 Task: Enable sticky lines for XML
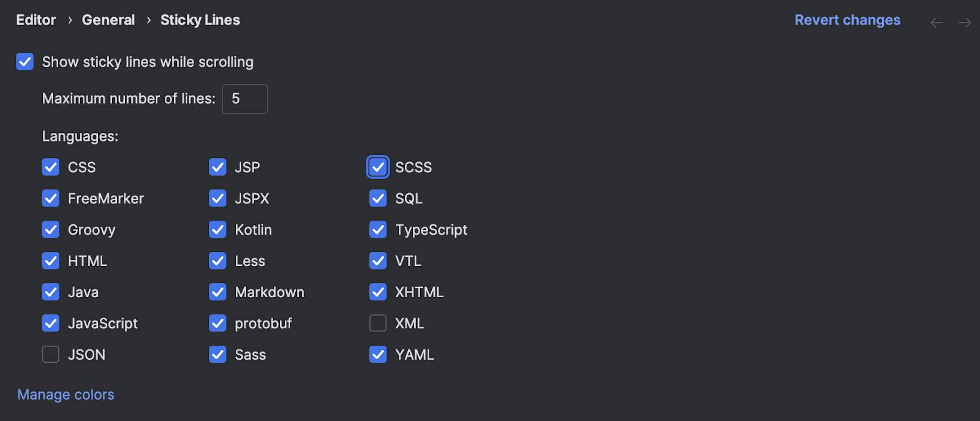(378, 323)
